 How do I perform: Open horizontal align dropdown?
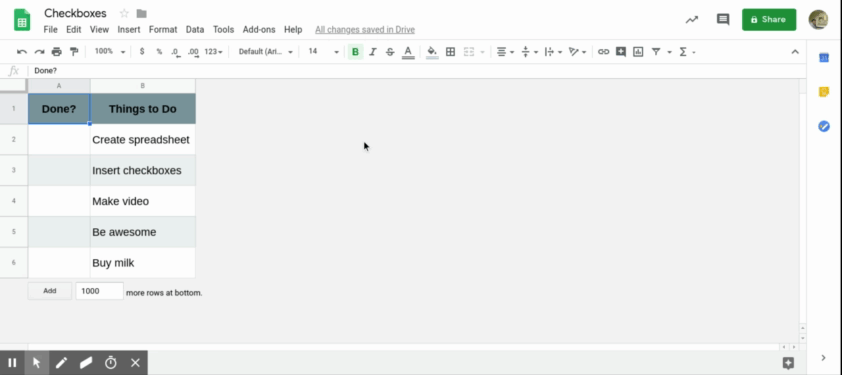[x=505, y=52]
